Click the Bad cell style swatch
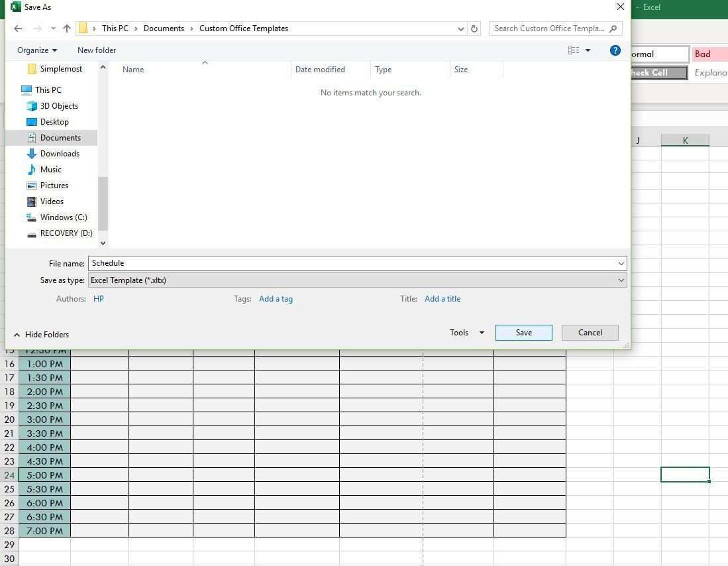Viewport: 728px width, 566px height. coord(709,54)
